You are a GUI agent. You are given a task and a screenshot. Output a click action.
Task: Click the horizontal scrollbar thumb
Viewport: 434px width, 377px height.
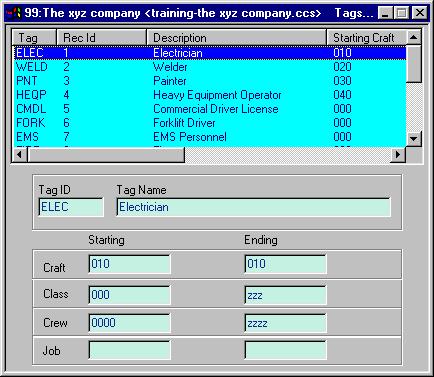click(x=106, y=155)
